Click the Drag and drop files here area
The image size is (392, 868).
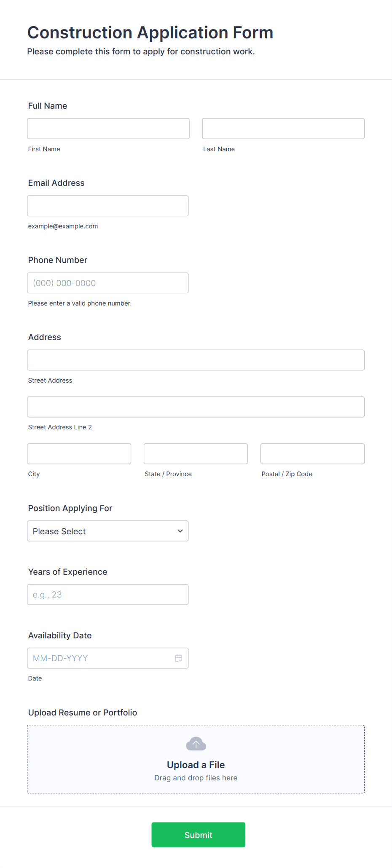[x=196, y=777]
